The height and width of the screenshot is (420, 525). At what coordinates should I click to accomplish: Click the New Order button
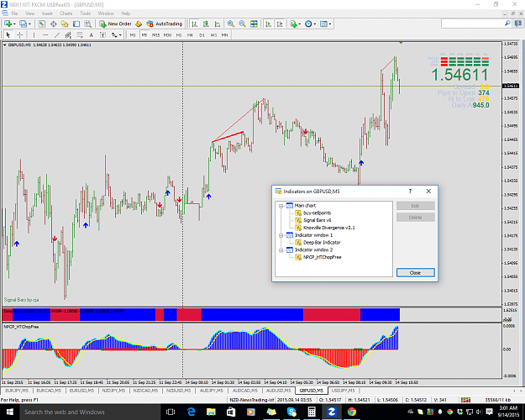pyautogui.click(x=116, y=24)
